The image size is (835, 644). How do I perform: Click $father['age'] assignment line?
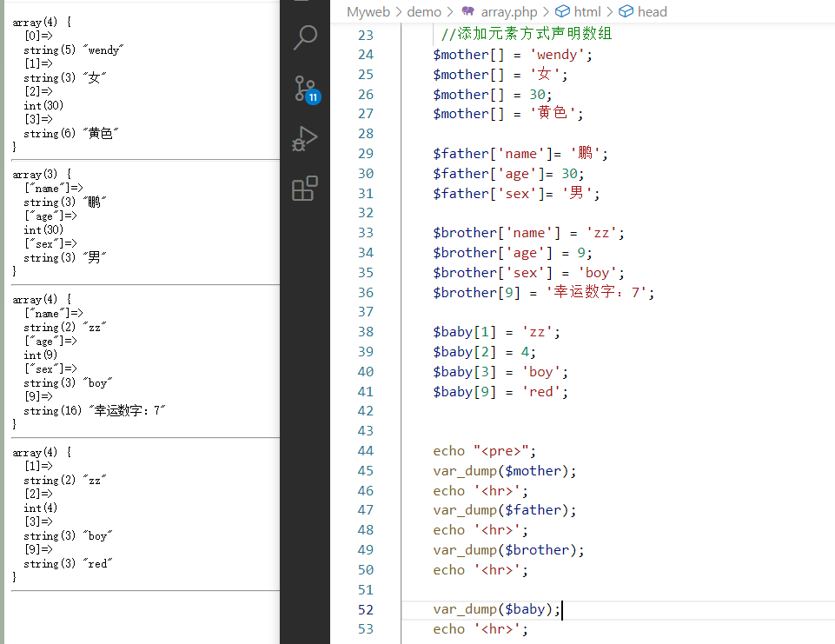[x=508, y=174]
